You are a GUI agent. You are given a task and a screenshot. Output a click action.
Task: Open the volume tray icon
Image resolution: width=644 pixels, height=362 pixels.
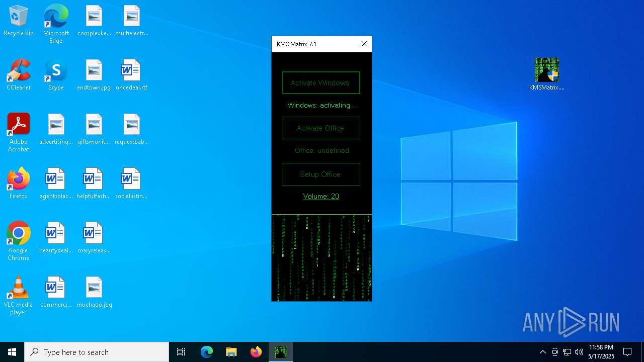point(579,352)
